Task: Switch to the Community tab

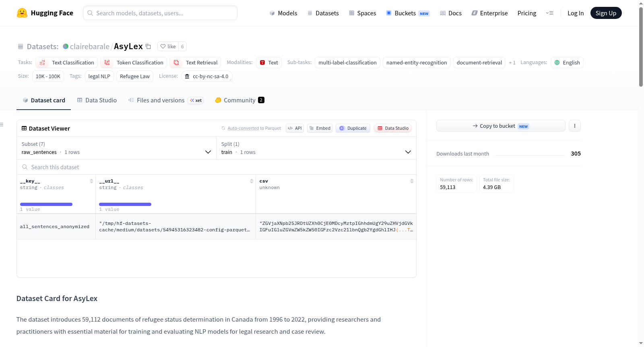Action: point(239,100)
